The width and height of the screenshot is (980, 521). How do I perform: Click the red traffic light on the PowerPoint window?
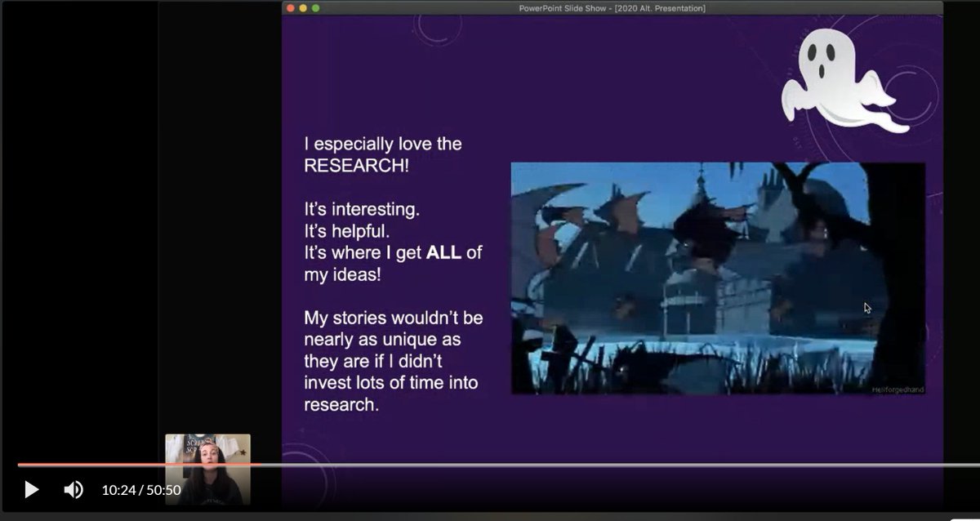click(x=292, y=7)
